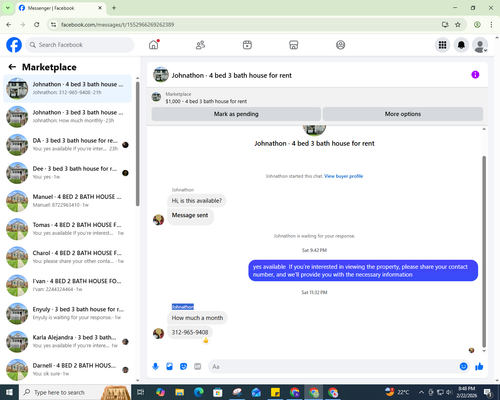The image size is (500, 400).
Task: Open the Dee 3 bed 3 bath conversation
Action: (67, 173)
